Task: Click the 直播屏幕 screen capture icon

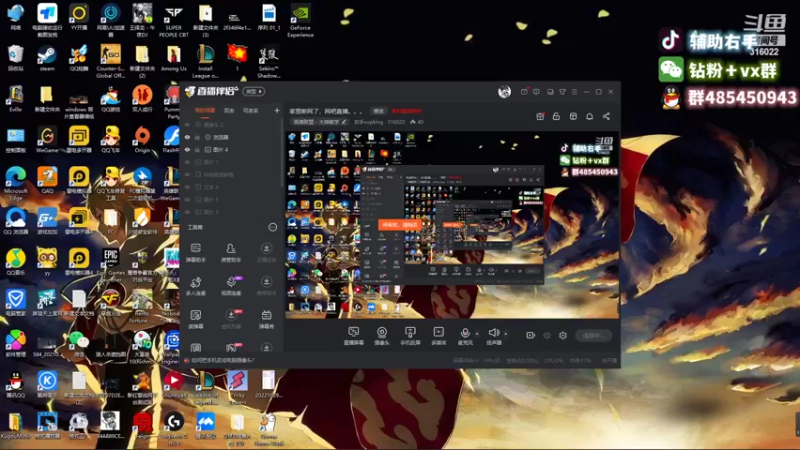Action: pyautogui.click(x=354, y=335)
